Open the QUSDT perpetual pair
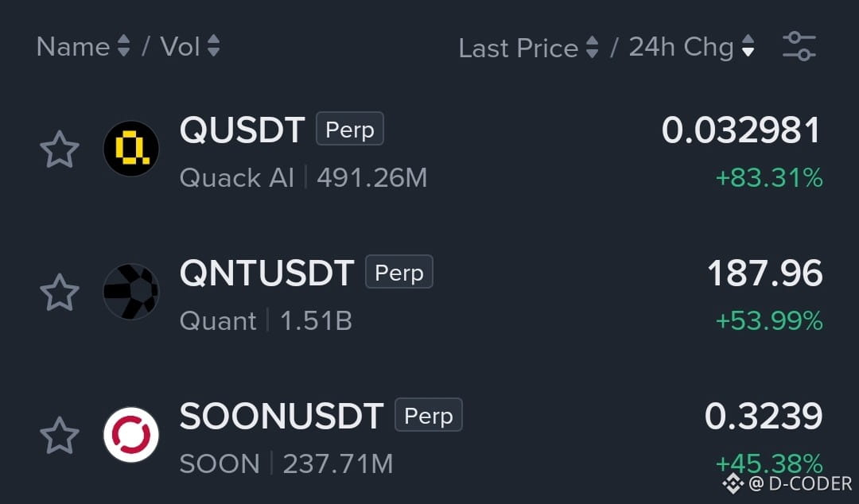Viewport: 859px width, 504px height. tap(429, 149)
